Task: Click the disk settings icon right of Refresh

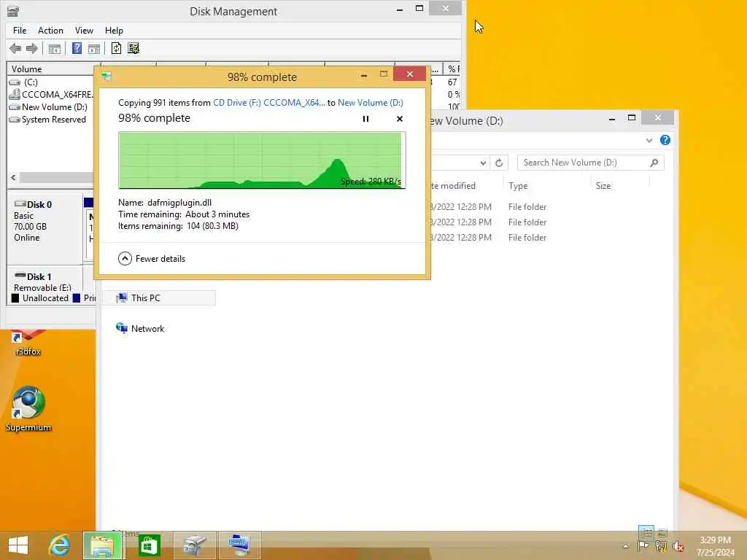Action: pyautogui.click(x=133, y=49)
